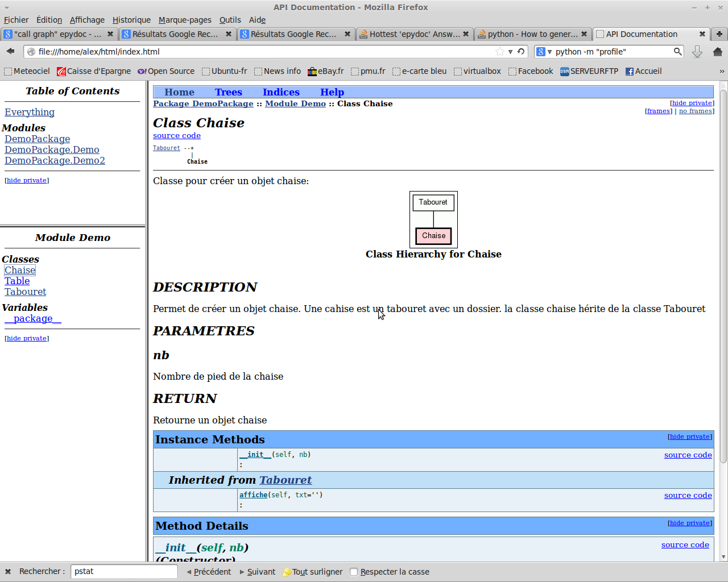Viewport: 728px width, 582px height.
Task: Click the Indices navigation link
Action: 281,92
